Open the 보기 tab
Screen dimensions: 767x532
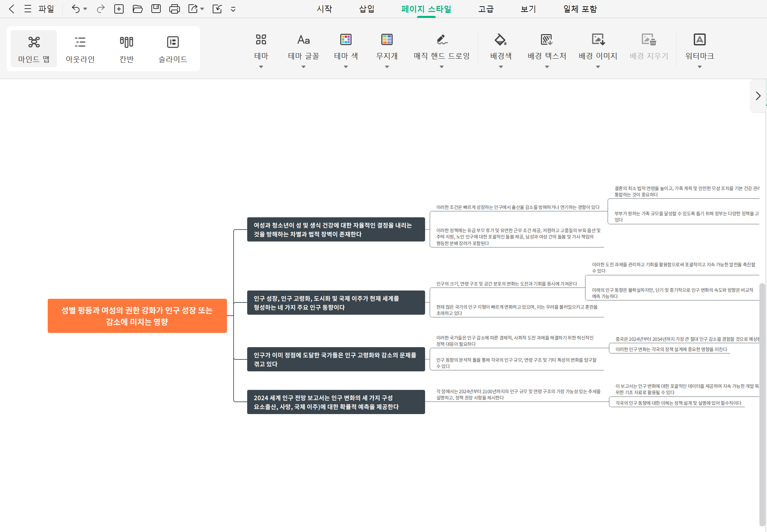[528, 9]
